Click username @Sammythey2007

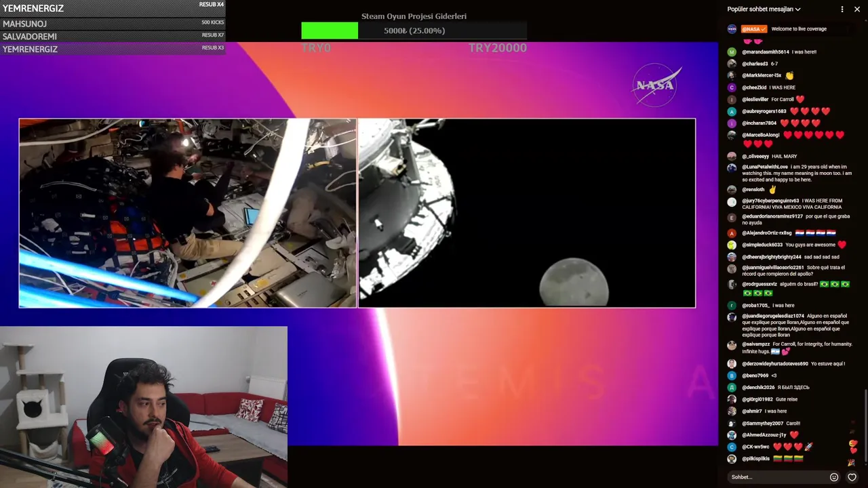click(x=763, y=424)
